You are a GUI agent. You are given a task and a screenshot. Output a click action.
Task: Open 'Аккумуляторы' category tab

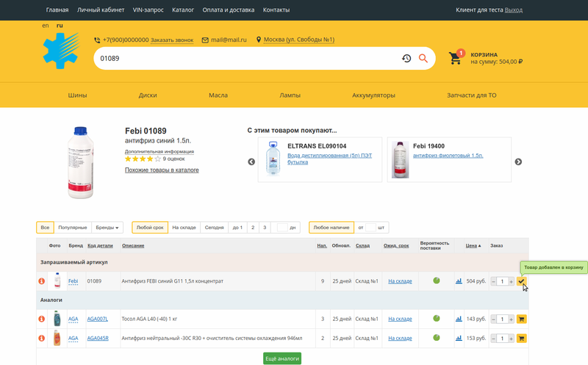tap(373, 95)
